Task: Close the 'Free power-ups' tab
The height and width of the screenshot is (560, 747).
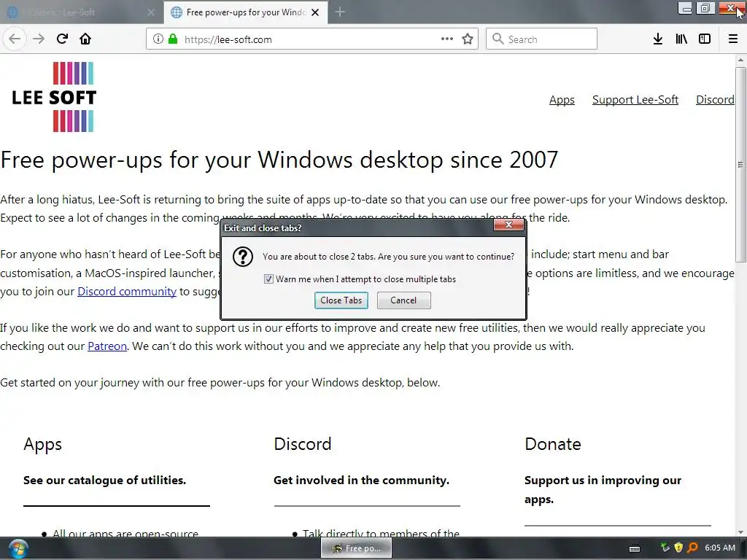Action: (315, 12)
